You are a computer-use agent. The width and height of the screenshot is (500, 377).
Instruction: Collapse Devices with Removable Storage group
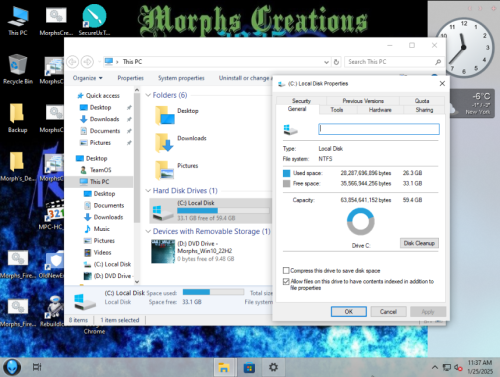148,231
